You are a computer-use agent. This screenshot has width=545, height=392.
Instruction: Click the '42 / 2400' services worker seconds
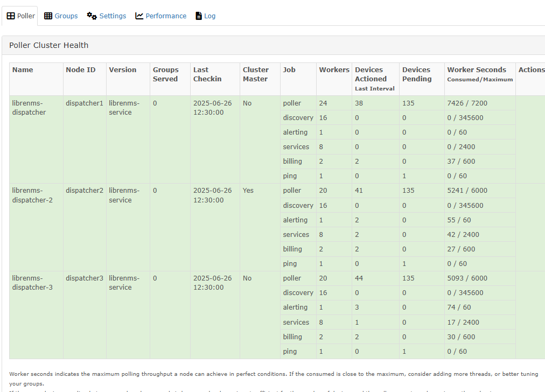pos(463,235)
